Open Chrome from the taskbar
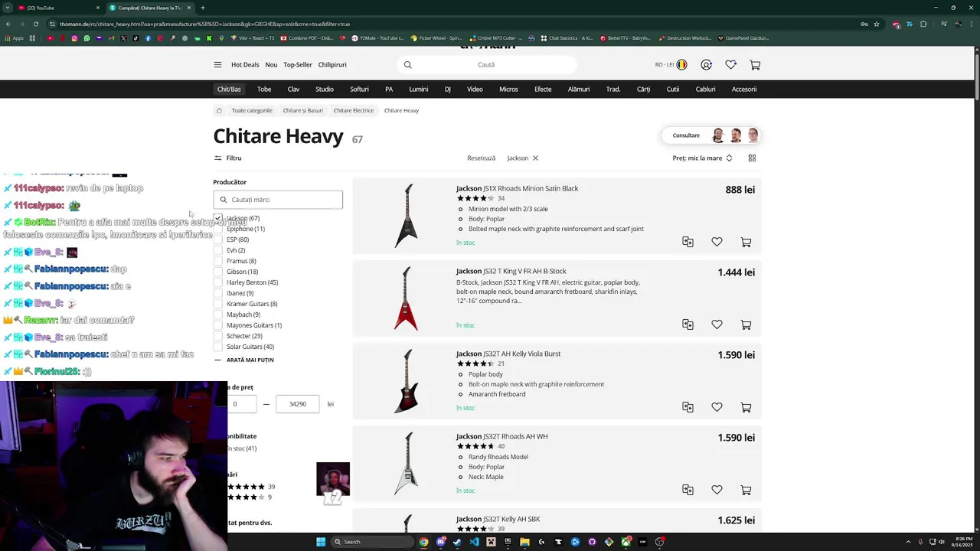 (423, 542)
